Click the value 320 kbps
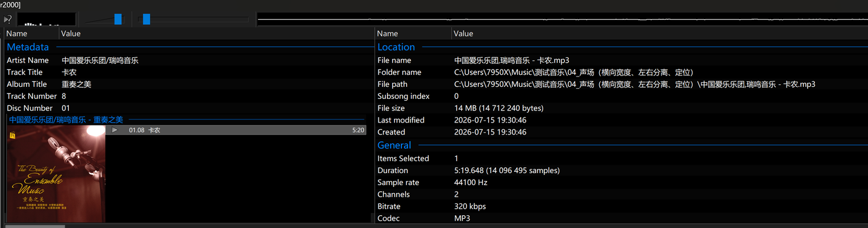868x228 pixels. tap(470, 206)
